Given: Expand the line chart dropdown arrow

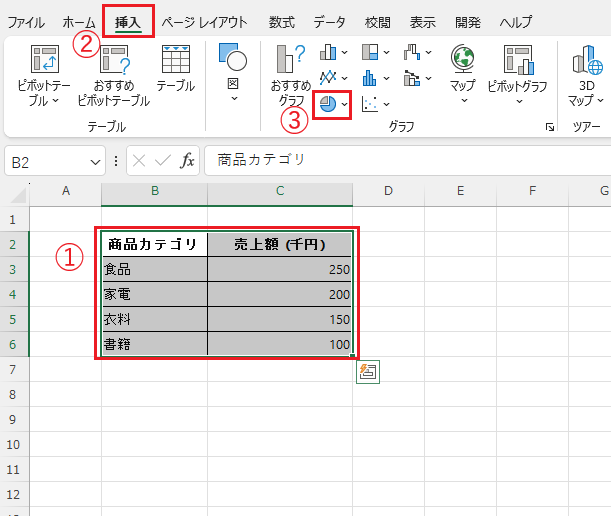Looking at the screenshot, I should (344, 78).
